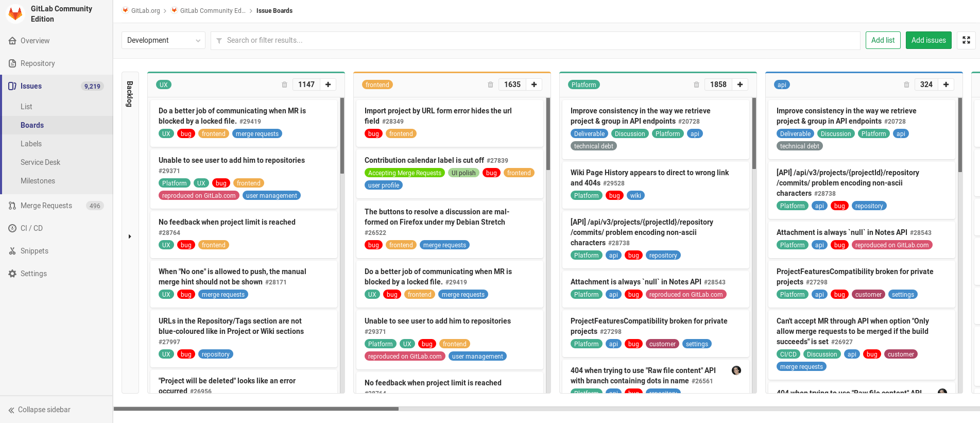Click trash icon on Platform list

(696, 84)
